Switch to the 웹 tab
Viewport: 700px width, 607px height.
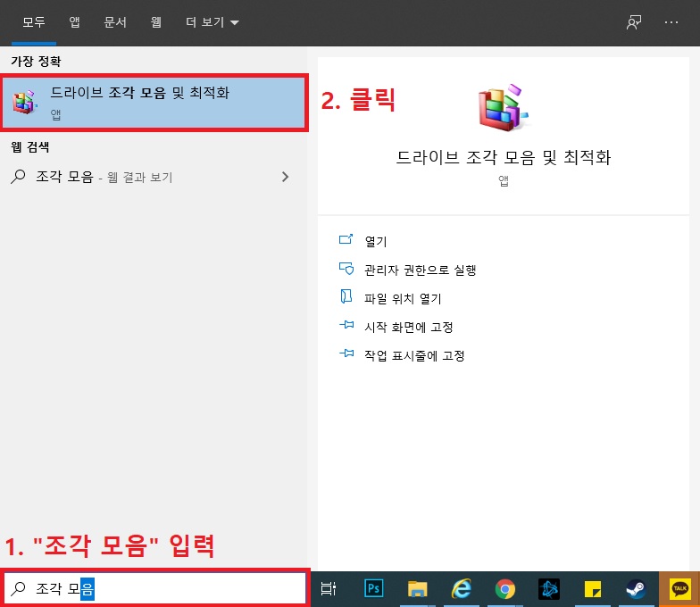[x=155, y=21]
